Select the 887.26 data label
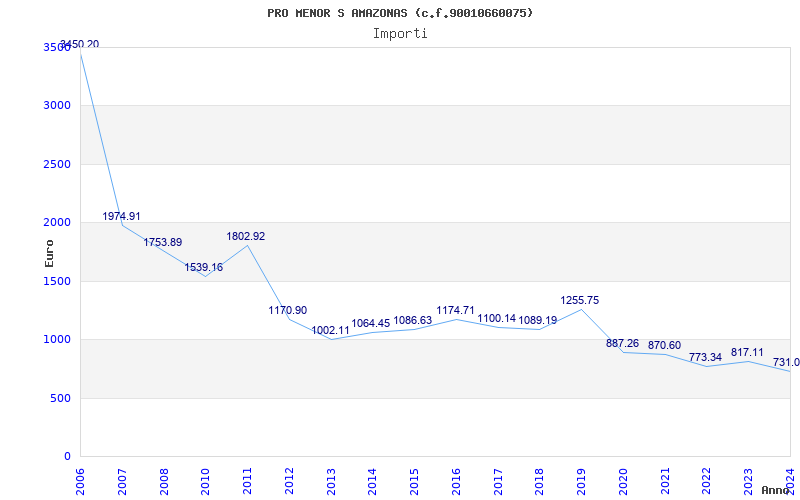 click(622, 343)
